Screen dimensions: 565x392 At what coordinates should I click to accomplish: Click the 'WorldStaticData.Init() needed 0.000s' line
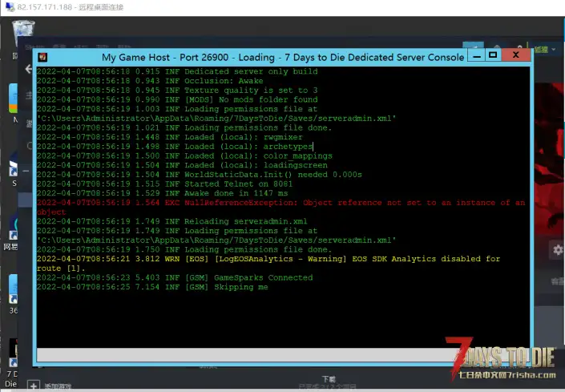(200, 175)
